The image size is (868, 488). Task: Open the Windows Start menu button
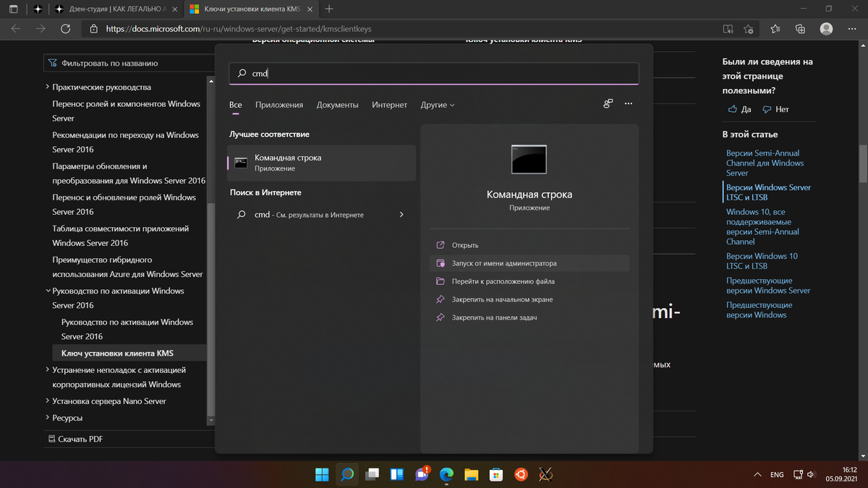[322, 474]
